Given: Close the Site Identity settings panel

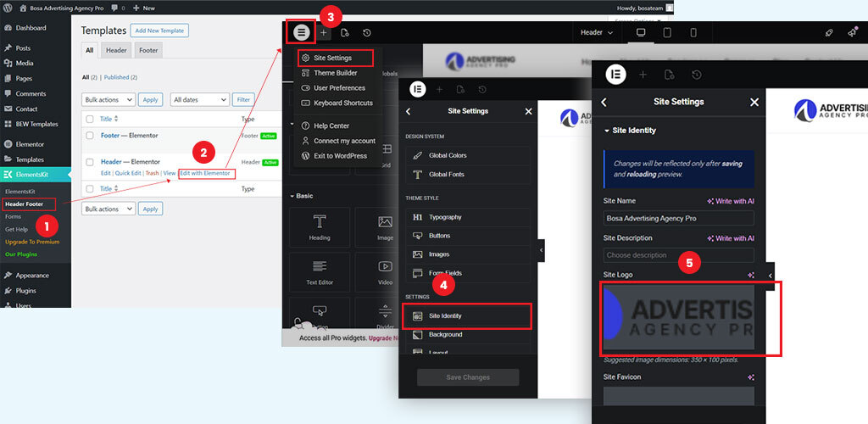Looking at the screenshot, I should pos(754,103).
